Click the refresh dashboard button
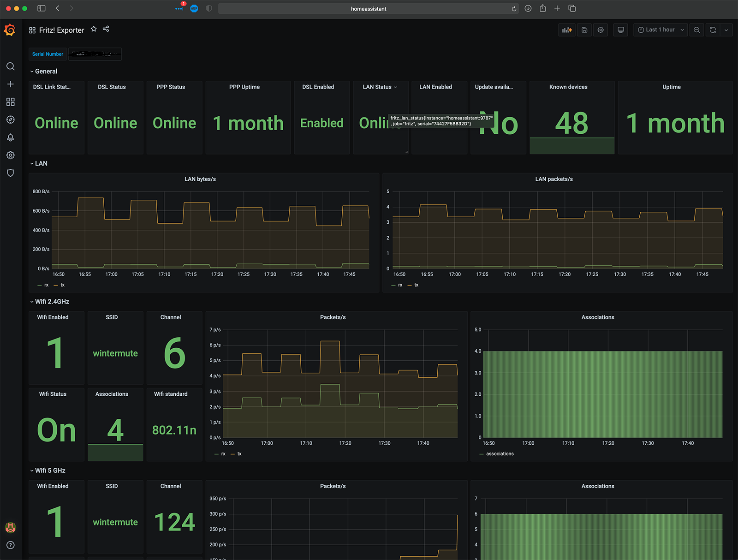 click(713, 30)
